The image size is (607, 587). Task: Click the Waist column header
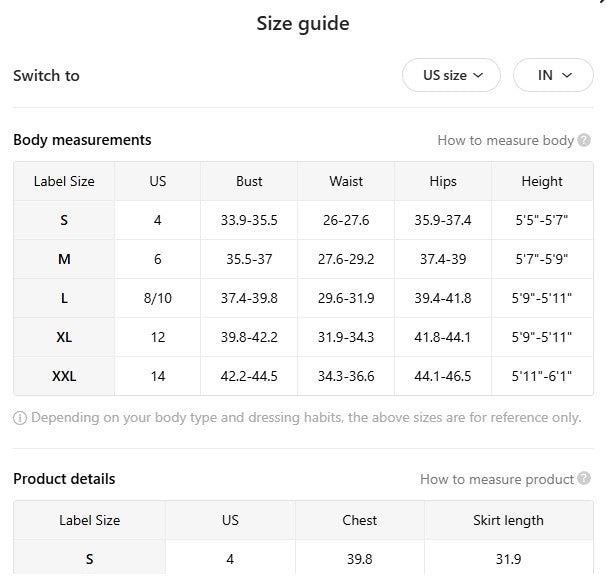tap(346, 182)
